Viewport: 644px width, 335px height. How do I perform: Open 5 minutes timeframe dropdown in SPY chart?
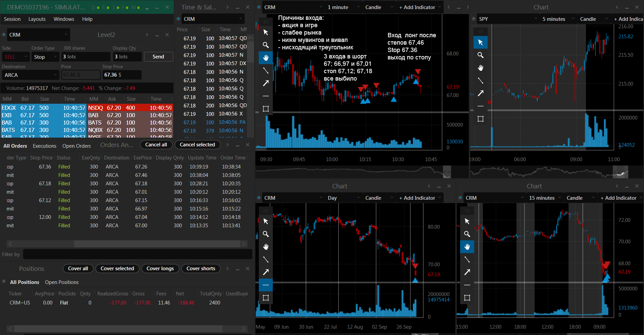(x=558, y=19)
